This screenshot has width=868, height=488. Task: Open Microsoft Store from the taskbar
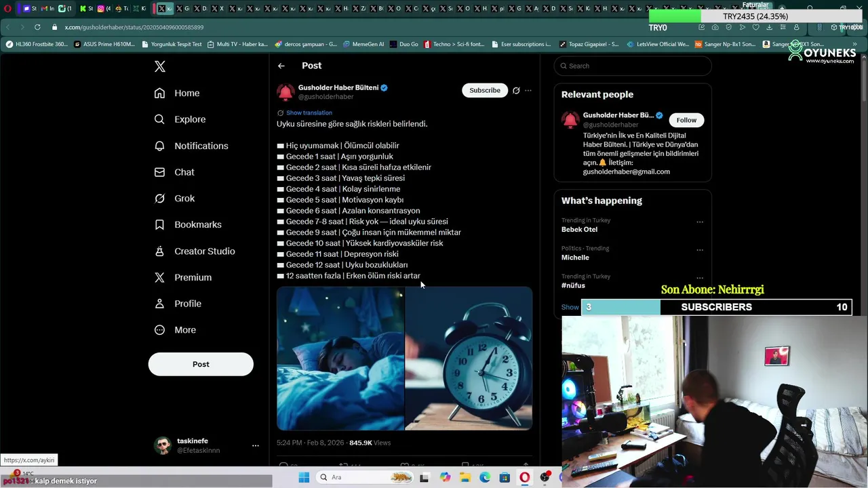(x=505, y=478)
